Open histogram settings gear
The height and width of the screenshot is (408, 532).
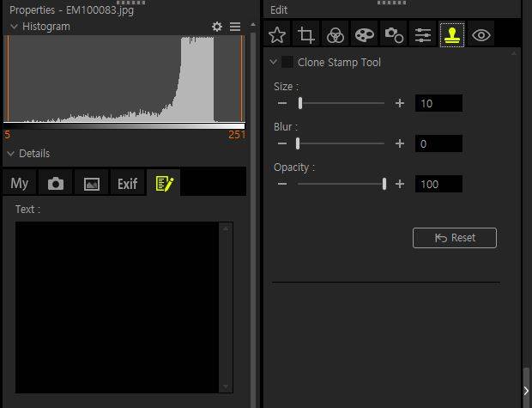[x=217, y=27]
